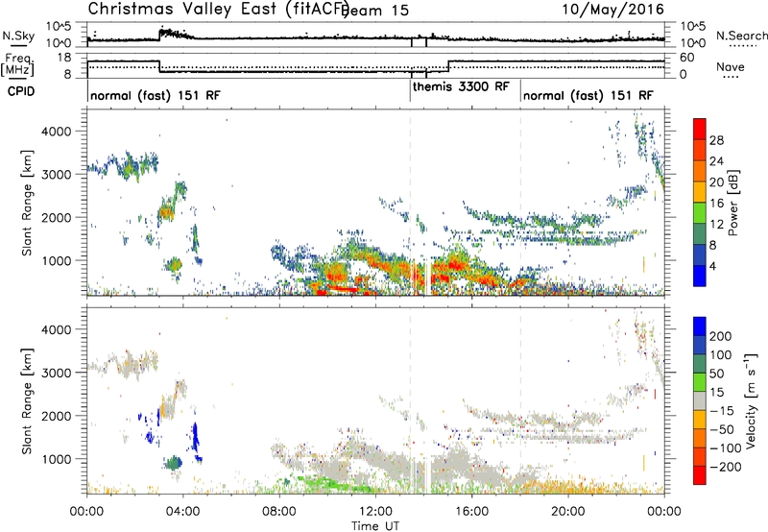Click the red segment of the power color bar
This screenshot has height=532, width=768.
pyautogui.click(x=700, y=129)
